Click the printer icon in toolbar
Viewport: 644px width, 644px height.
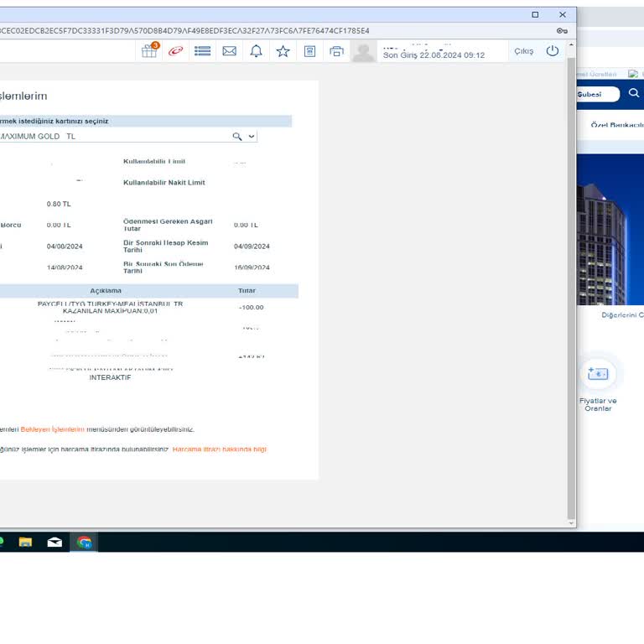pos(336,51)
